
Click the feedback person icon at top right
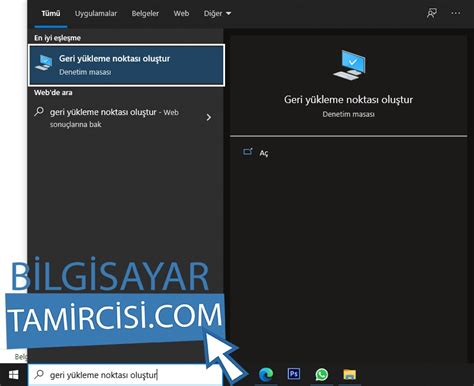(x=432, y=13)
